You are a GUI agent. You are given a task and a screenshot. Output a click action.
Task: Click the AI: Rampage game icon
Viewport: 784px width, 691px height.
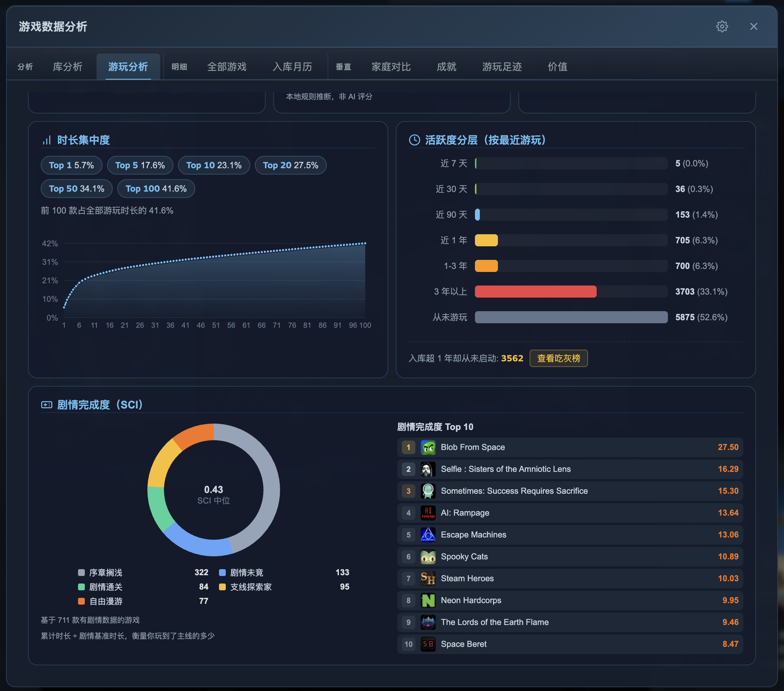(x=428, y=513)
